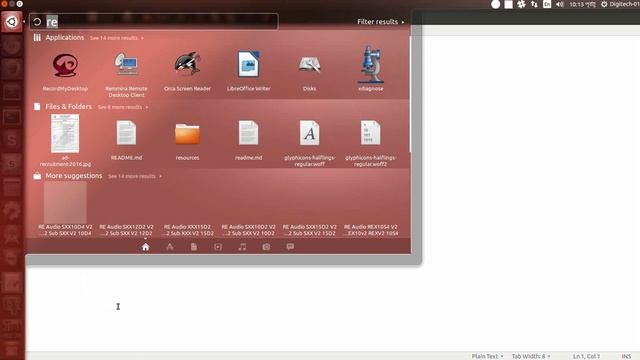The image size is (640, 360).
Task: Switch to Applications lens
Action: click(170, 247)
